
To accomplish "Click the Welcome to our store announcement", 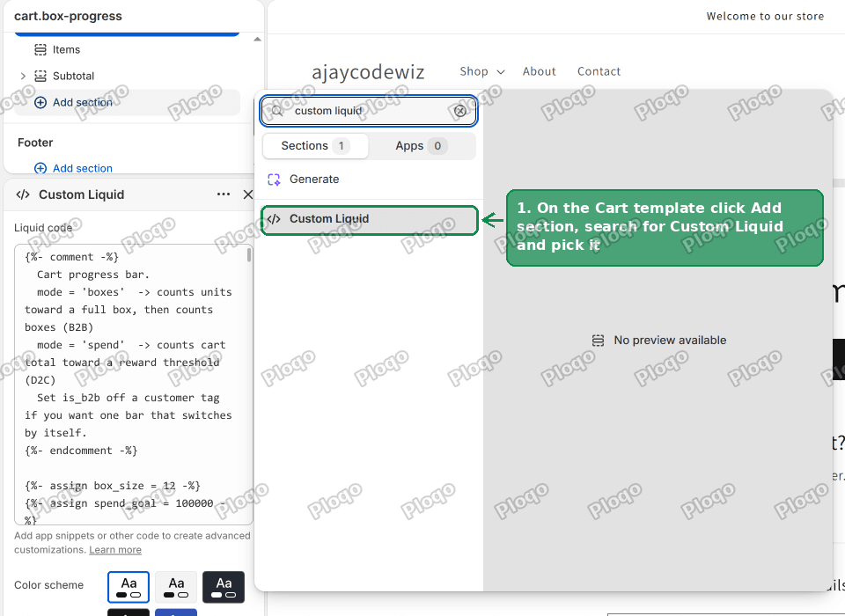I will (765, 16).
